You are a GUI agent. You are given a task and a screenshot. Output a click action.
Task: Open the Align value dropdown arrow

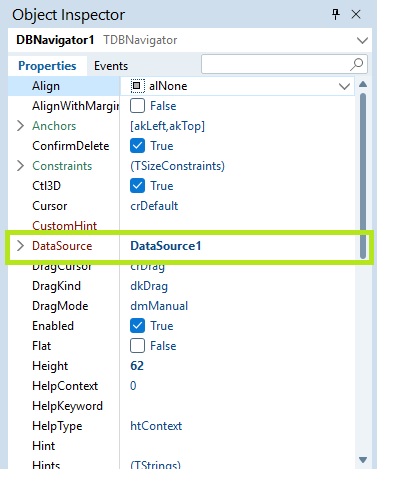[x=344, y=86]
